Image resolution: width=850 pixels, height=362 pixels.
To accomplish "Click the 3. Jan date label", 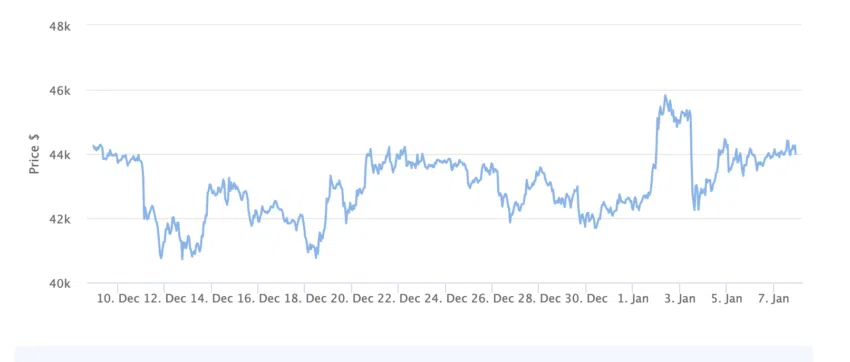I will pyautogui.click(x=679, y=299).
